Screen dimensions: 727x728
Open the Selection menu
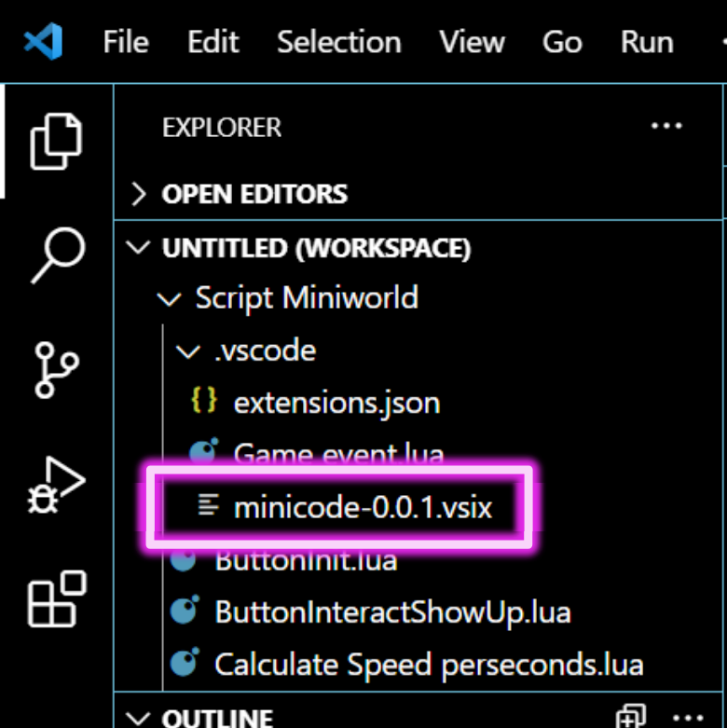click(339, 42)
